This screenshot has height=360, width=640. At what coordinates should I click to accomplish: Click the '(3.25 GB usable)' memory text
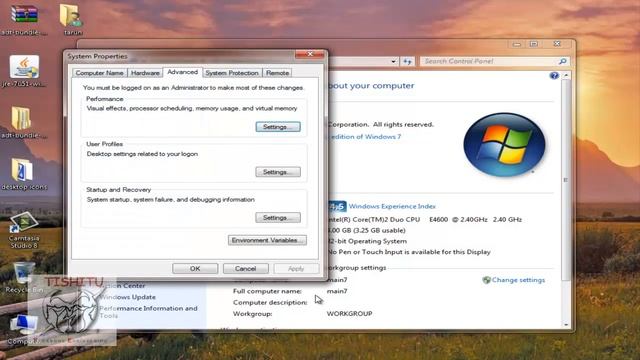379,230
